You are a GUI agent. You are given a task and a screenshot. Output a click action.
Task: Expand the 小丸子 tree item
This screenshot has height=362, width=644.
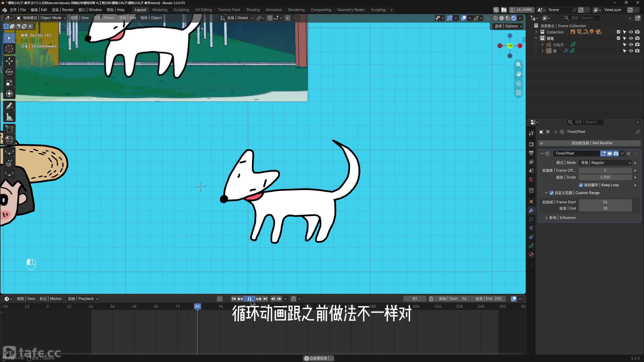[542, 44]
